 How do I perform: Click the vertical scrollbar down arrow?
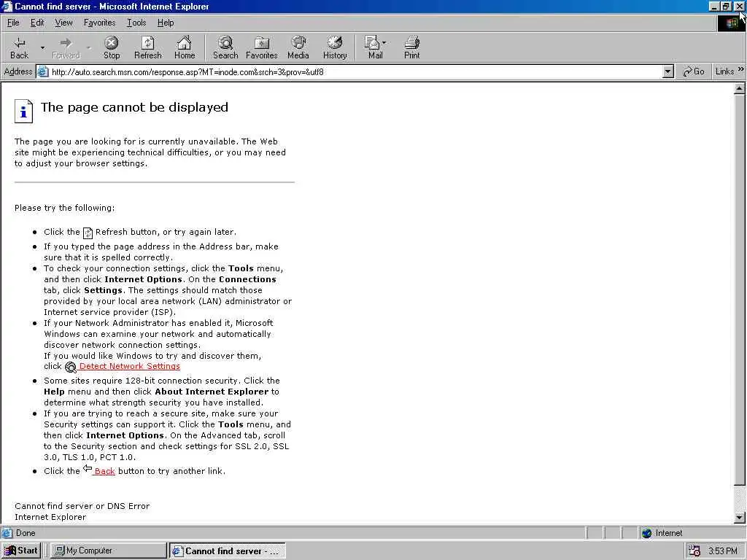[x=740, y=518]
